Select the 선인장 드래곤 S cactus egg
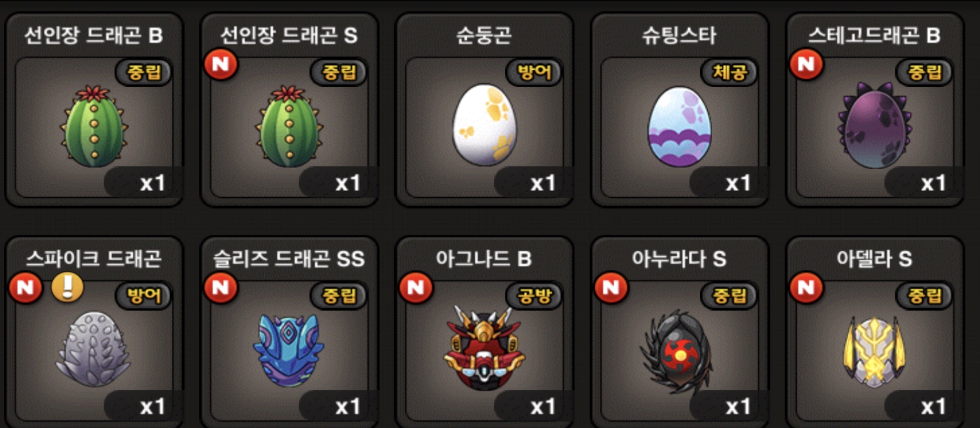980x428 pixels. (289, 126)
